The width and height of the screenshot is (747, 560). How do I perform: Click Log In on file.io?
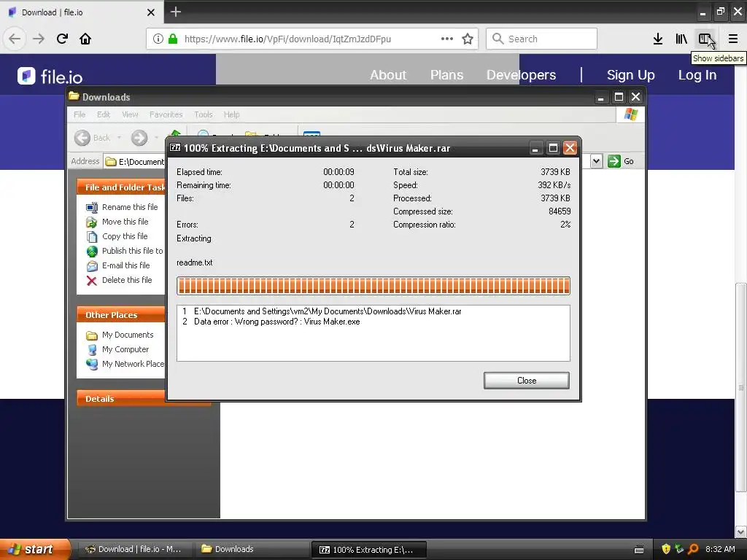pos(697,75)
